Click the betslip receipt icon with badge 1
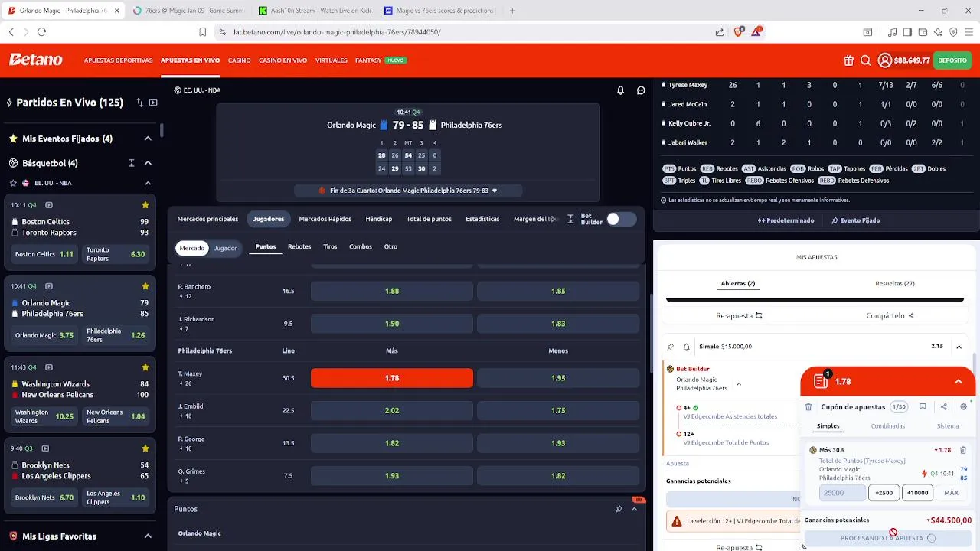Image resolution: width=980 pixels, height=551 pixels. click(x=822, y=380)
